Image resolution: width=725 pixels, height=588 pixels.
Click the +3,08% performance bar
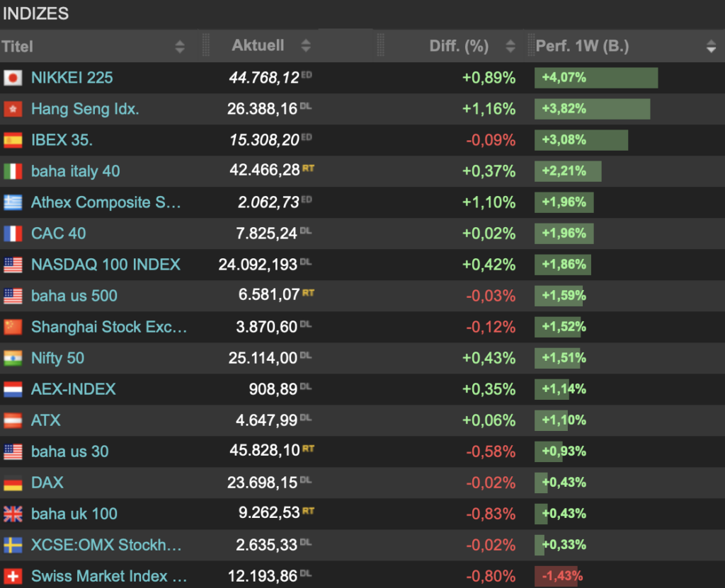coord(581,140)
